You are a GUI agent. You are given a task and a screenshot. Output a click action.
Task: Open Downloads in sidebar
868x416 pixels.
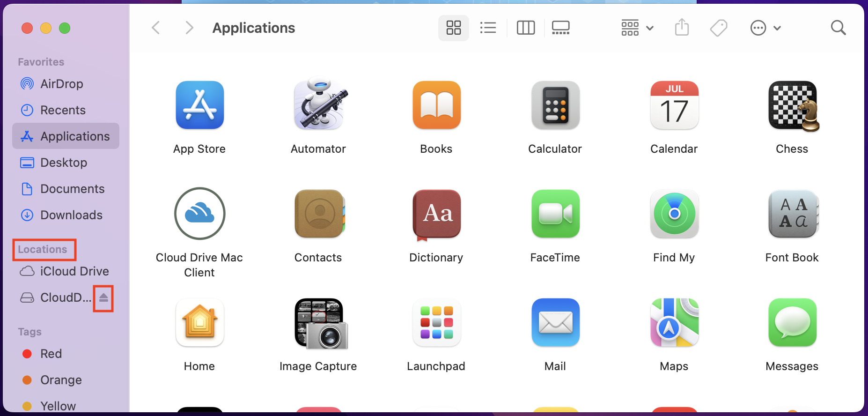[x=66, y=215]
